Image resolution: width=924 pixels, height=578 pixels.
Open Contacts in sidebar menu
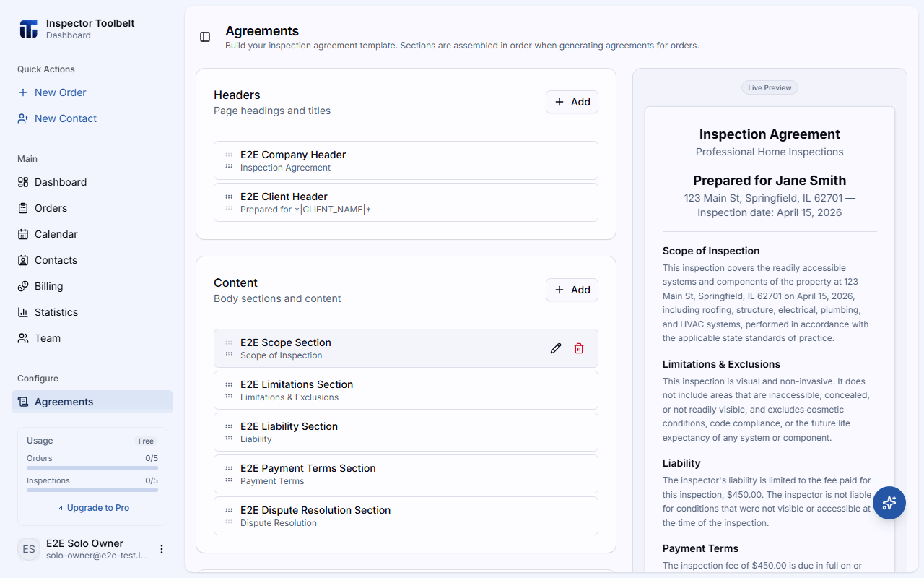coord(92,260)
